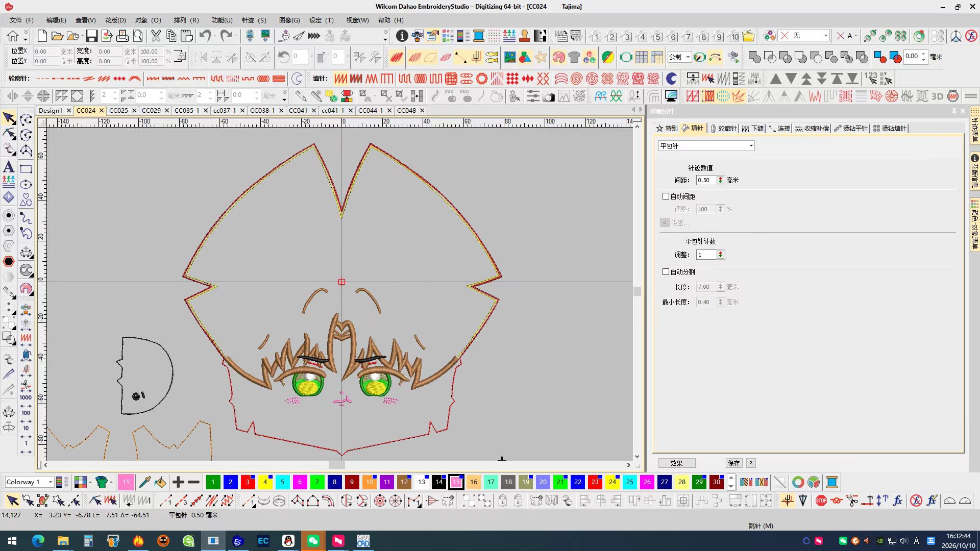980x551 pixels.
Task: Click the color picker eyedropper icon
Action: click(x=144, y=482)
